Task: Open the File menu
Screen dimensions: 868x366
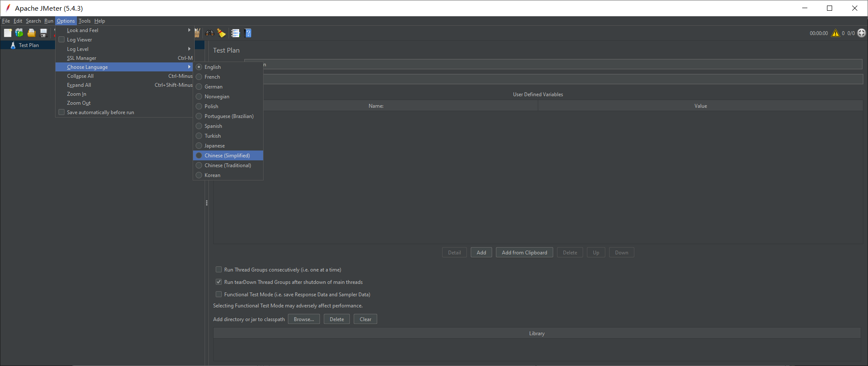Action: [6, 21]
